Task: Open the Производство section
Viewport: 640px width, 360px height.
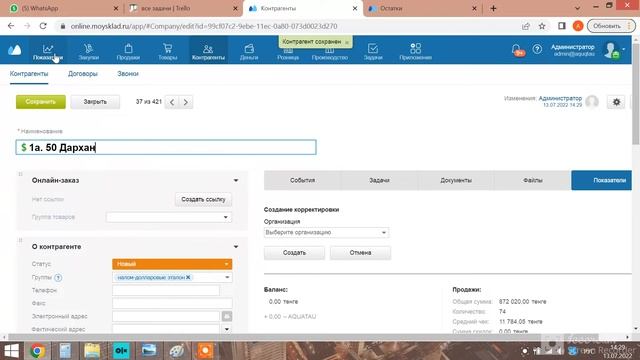Action: coord(330,54)
